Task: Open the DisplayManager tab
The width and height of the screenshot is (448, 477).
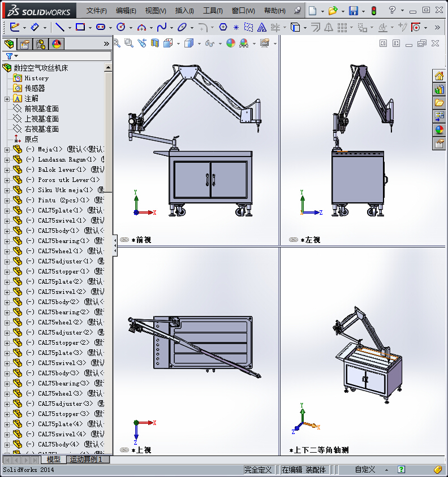Action: tap(57, 44)
